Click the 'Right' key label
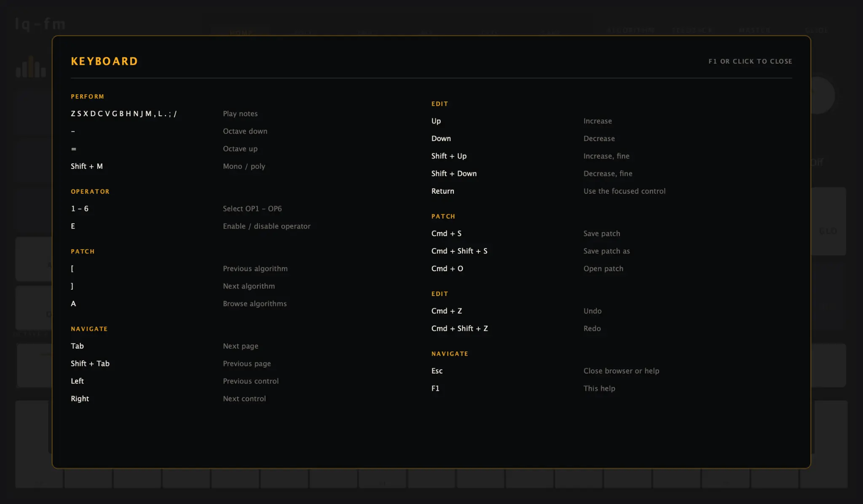The image size is (863, 504). click(80, 399)
